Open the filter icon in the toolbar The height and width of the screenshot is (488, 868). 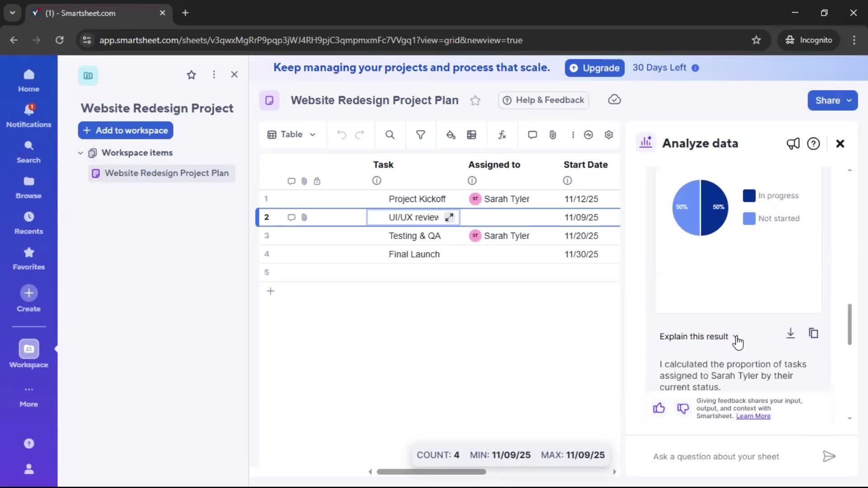[420, 135]
